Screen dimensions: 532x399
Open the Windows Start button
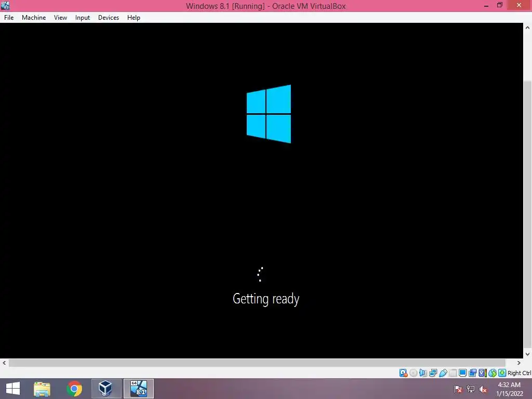13,389
